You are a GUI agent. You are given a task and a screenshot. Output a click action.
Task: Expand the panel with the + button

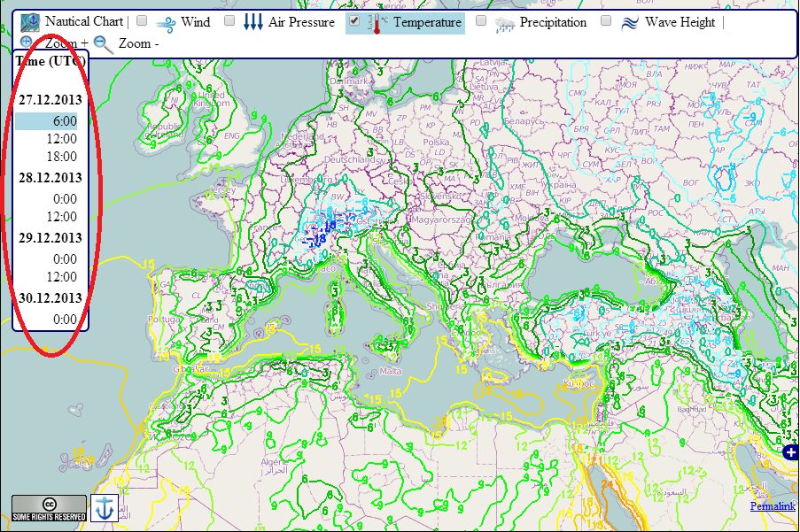click(x=789, y=452)
